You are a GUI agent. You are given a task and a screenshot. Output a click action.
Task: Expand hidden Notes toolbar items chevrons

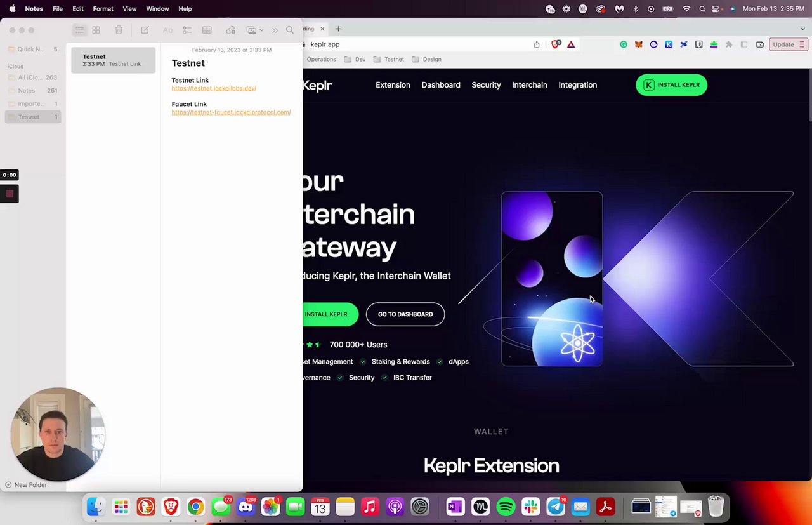pyautogui.click(x=275, y=30)
